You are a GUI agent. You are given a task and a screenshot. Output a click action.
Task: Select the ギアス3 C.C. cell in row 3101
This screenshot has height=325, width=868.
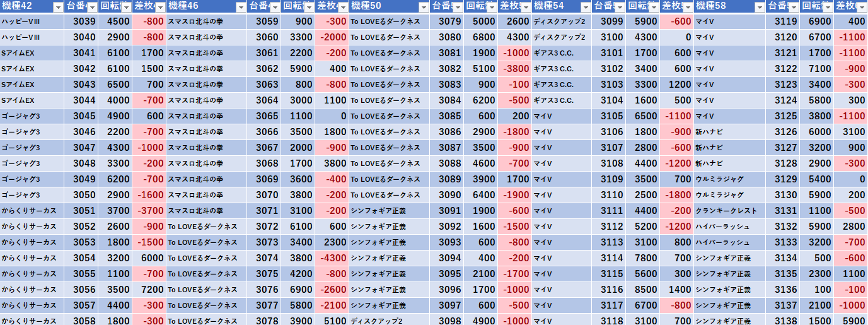click(562, 53)
